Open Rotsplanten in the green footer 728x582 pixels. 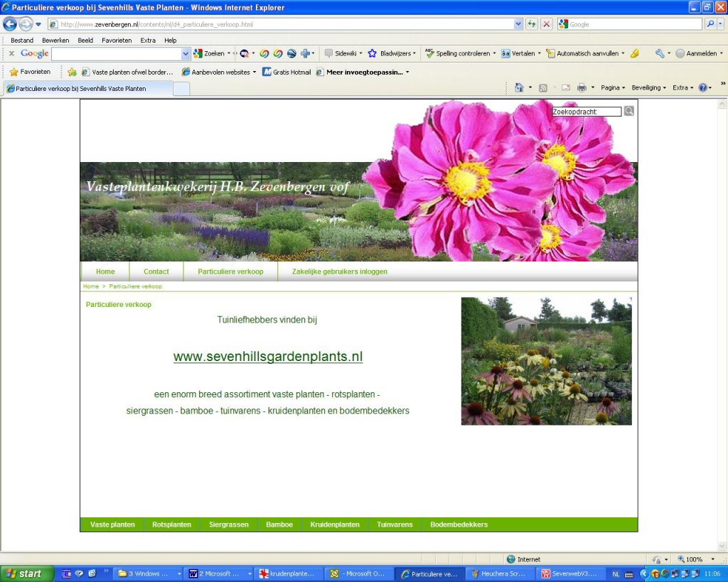tap(171, 524)
